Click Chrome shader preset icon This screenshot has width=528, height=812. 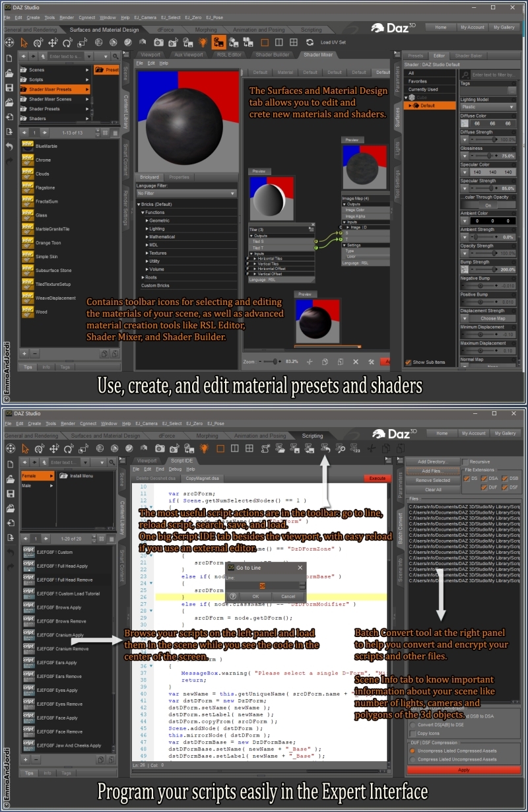point(28,160)
